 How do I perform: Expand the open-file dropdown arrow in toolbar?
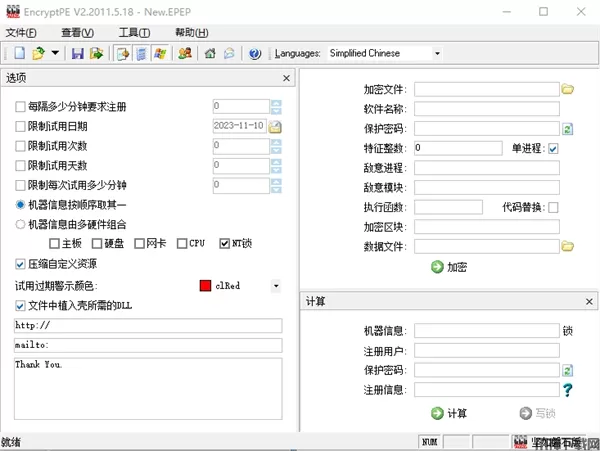point(55,53)
